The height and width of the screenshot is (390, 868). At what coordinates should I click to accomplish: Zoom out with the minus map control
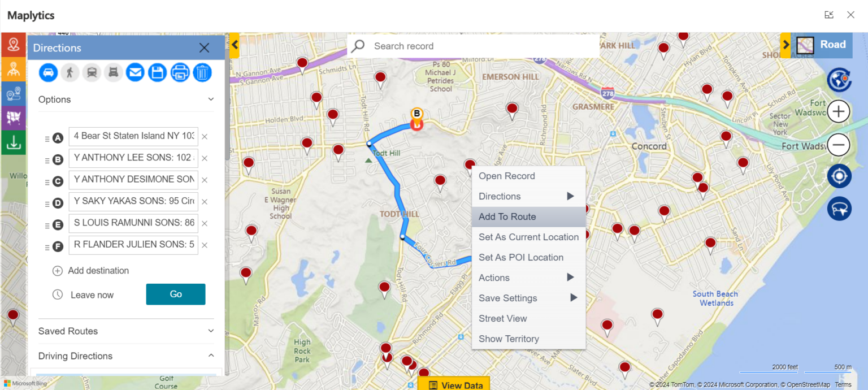click(x=839, y=145)
